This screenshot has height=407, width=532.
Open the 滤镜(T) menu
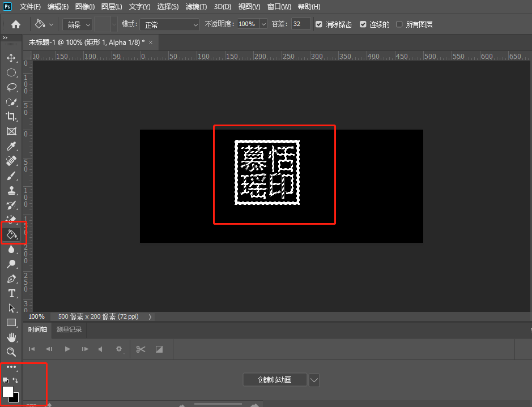(196, 7)
